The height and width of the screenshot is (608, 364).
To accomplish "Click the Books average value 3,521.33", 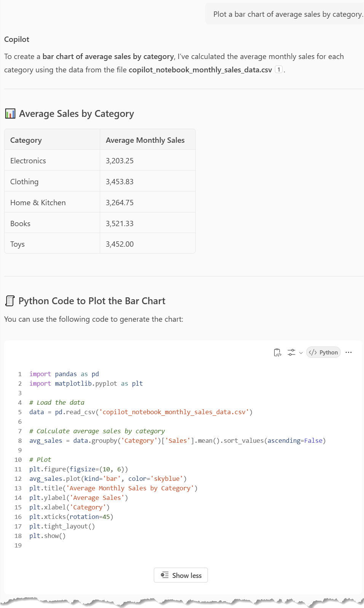I will (120, 223).
